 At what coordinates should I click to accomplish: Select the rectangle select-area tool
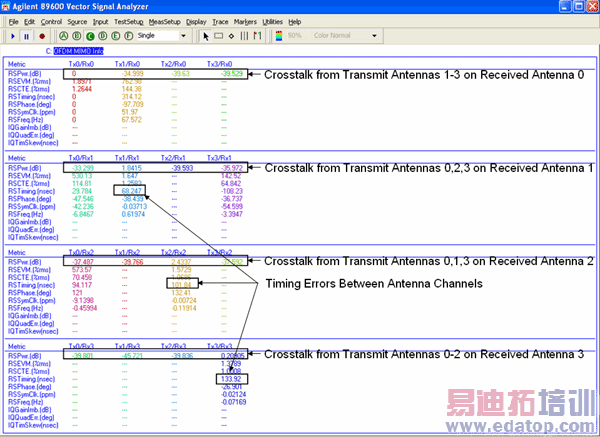click(218, 36)
